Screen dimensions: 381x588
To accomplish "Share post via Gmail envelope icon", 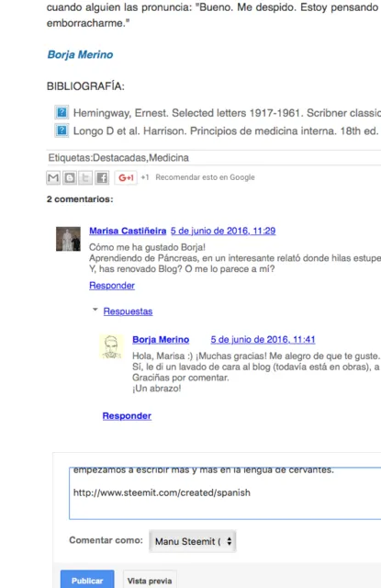I will (53, 177).
